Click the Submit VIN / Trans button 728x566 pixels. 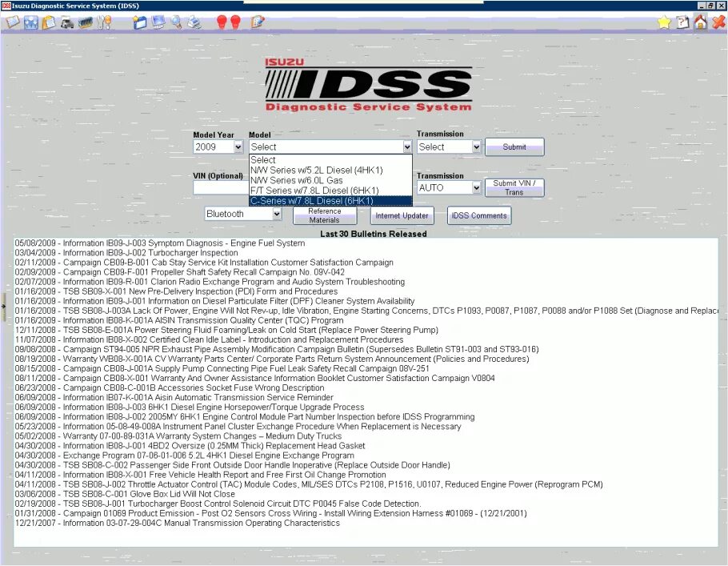pos(514,188)
